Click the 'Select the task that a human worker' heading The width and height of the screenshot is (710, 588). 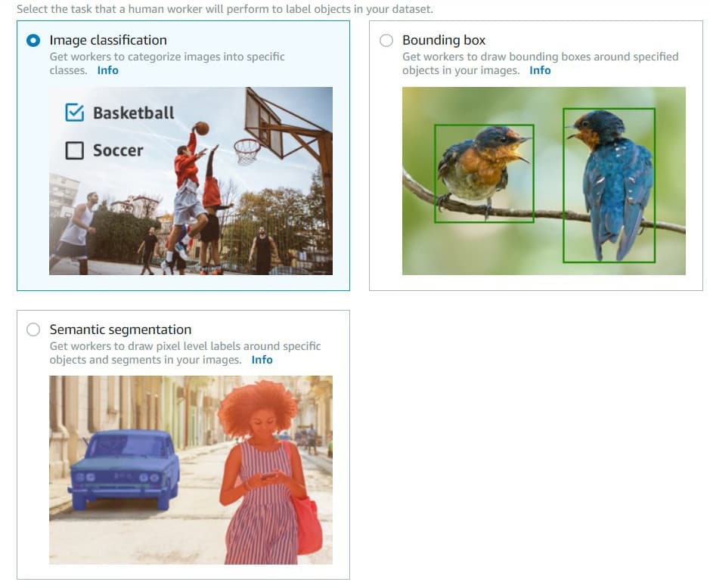point(225,8)
